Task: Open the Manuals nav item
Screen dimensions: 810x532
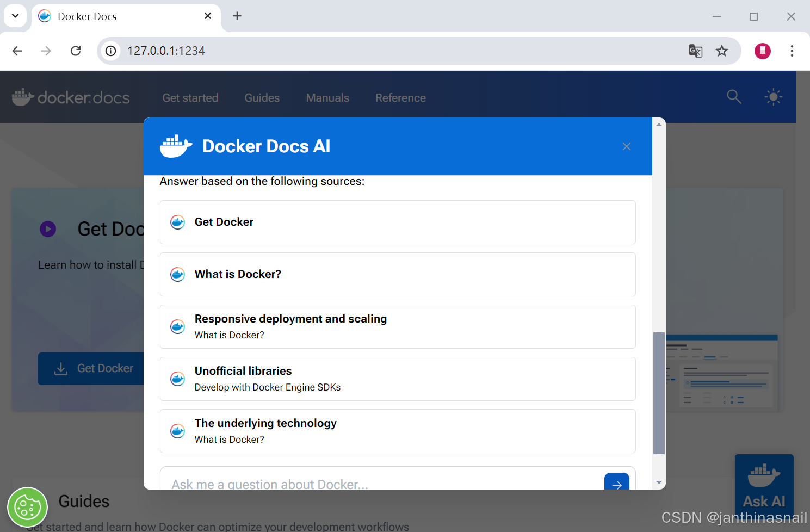Action: click(x=327, y=98)
